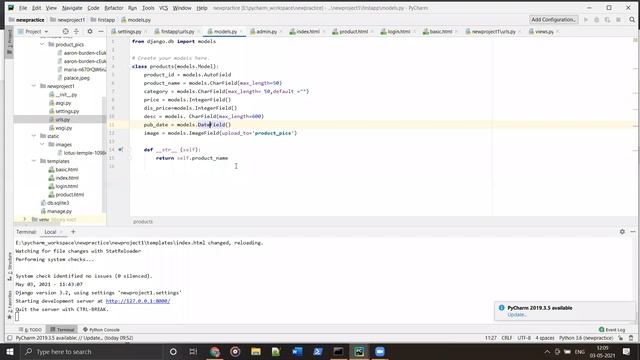Click Update link in PyCharm notification
Screen dimensions: 640x360
click(x=517, y=315)
